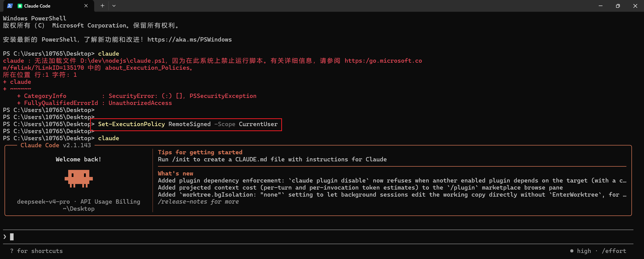Click the '/effort' indicator in status bar
644x259 pixels.
tap(614, 251)
